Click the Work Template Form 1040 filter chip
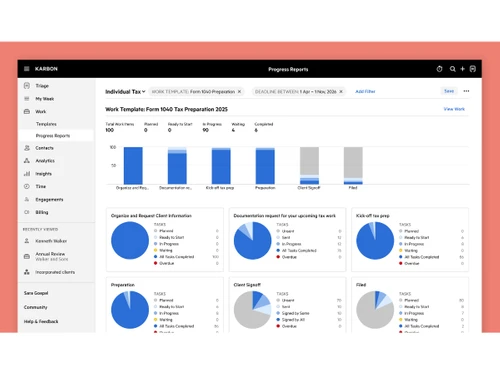Viewport: 500px width, 375px height. tap(197, 91)
